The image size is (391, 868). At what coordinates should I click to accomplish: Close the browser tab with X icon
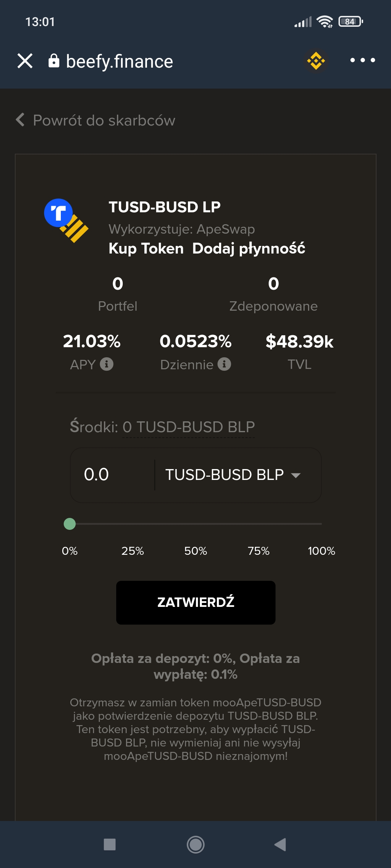pyautogui.click(x=25, y=61)
